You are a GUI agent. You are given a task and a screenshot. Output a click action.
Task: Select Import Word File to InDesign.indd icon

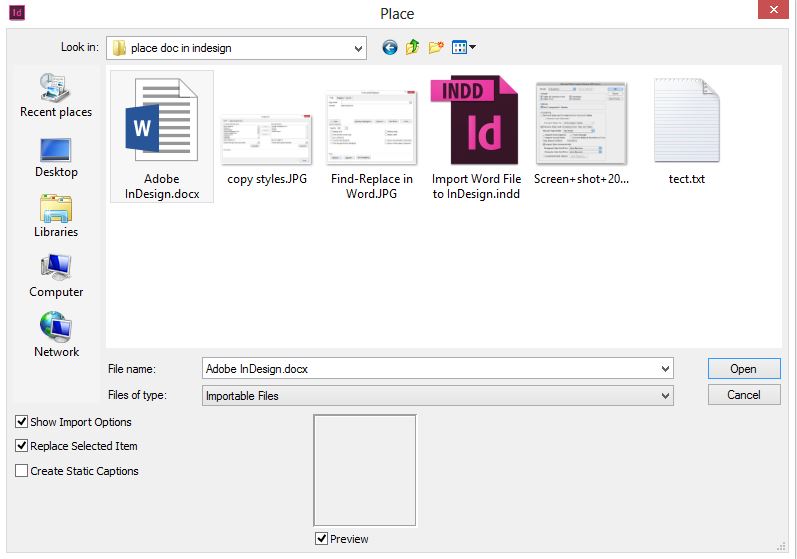tap(475, 119)
